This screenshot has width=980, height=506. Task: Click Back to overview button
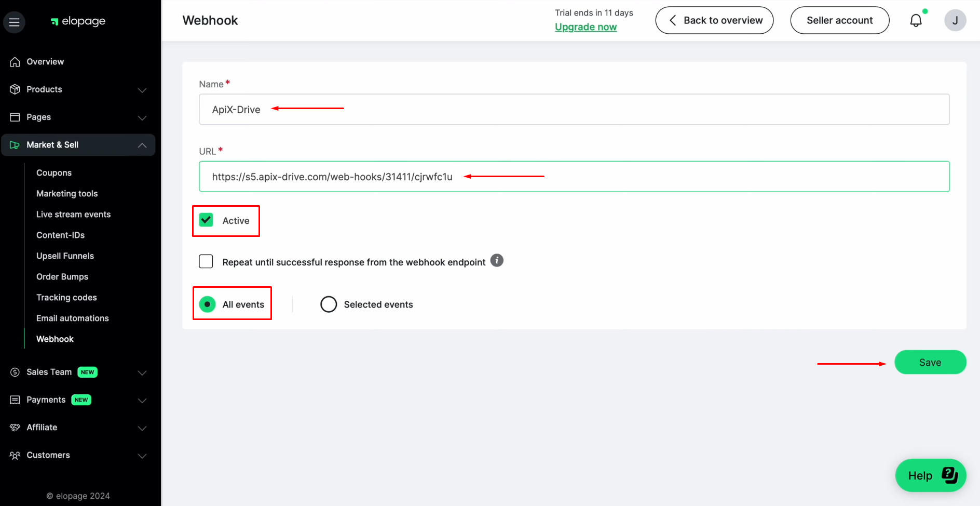click(x=714, y=20)
